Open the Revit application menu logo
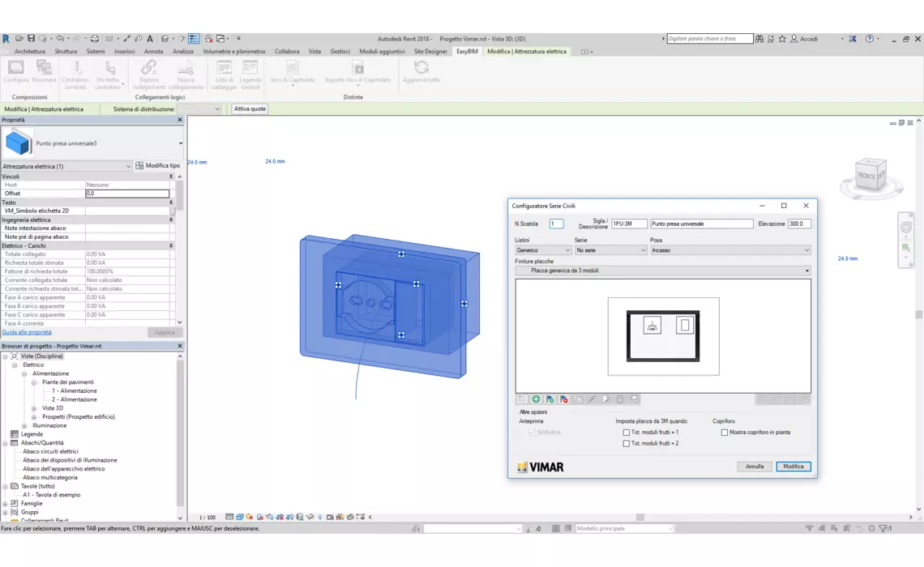 (x=6, y=39)
